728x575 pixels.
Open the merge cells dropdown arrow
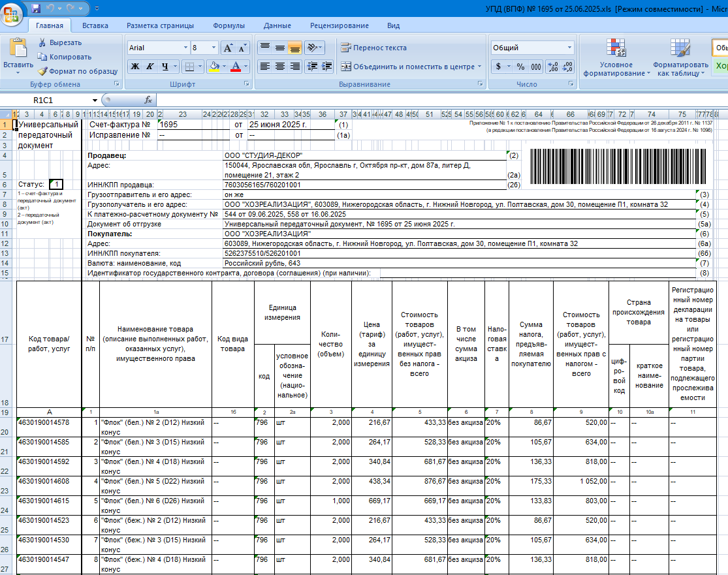(480, 67)
